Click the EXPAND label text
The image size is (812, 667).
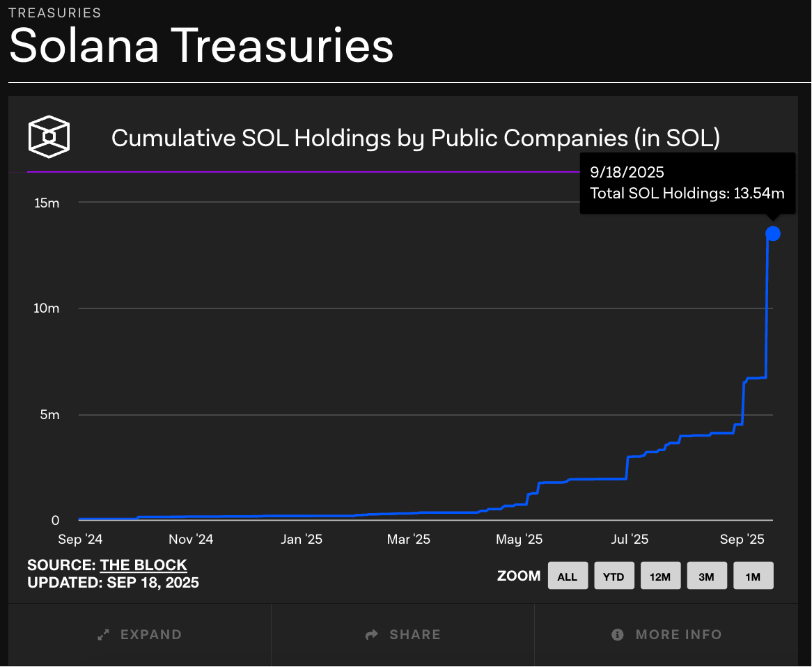[151, 634]
